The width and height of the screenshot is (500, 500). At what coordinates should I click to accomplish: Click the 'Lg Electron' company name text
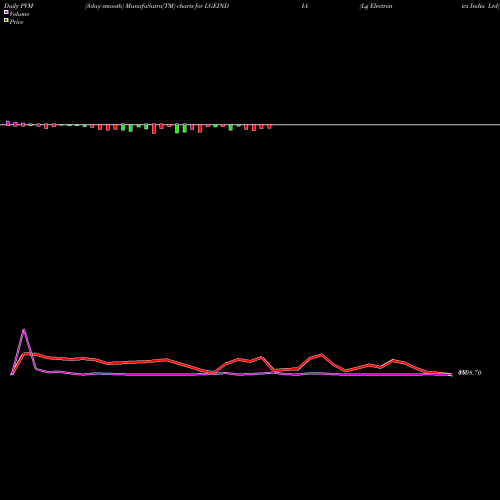tap(376, 6)
